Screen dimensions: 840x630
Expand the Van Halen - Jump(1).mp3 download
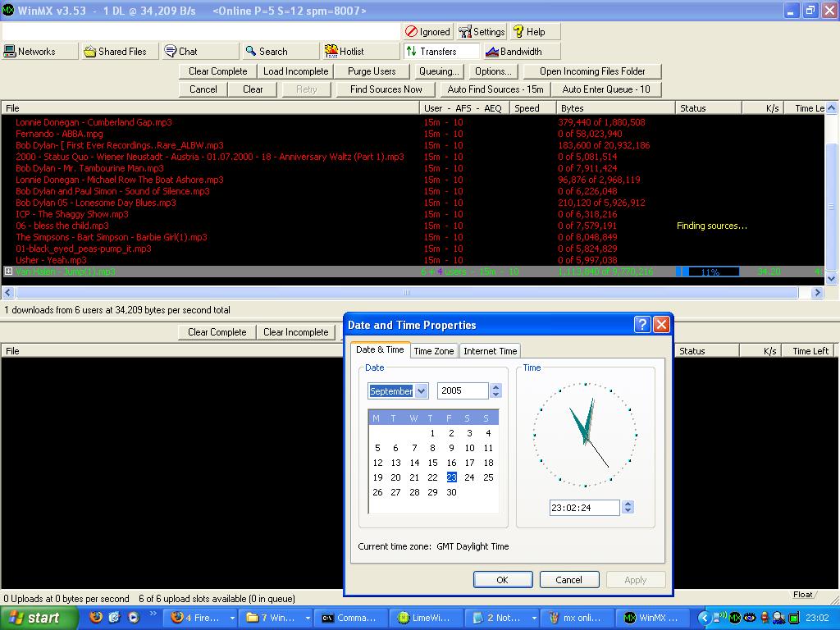pyautogui.click(x=8, y=272)
